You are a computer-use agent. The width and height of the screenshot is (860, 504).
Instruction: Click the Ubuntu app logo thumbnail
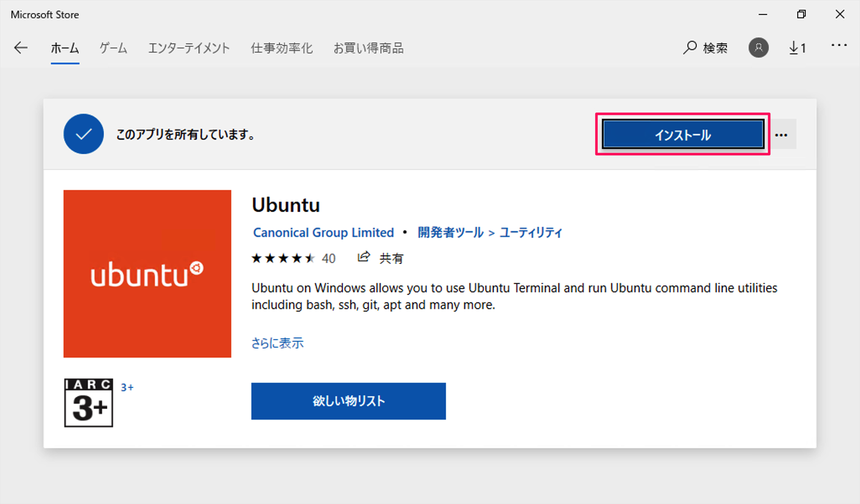pos(147,274)
